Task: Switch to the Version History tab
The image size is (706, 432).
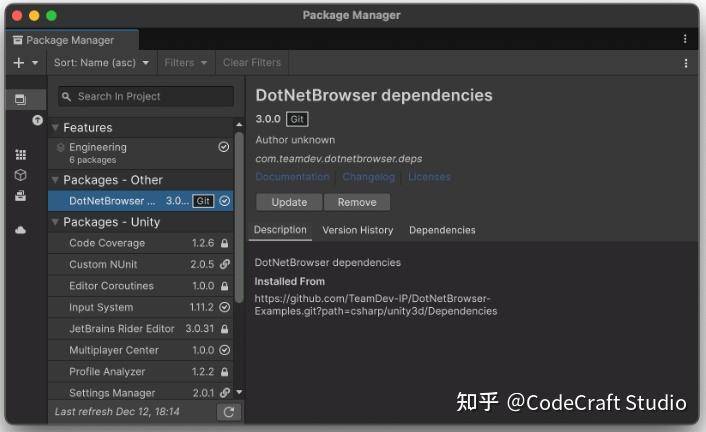Action: pos(358,230)
